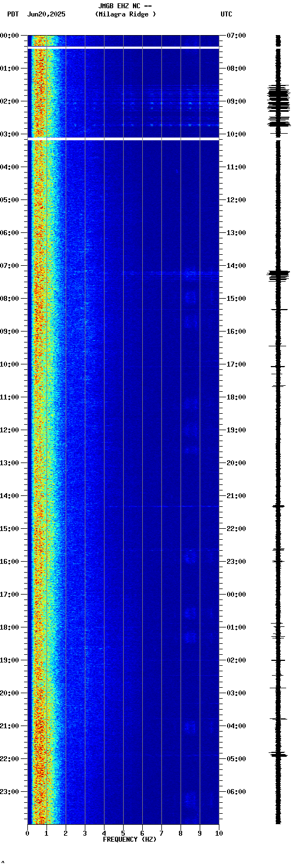
Task: Click the 10:00 UTC time label
Action: (x=236, y=134)
